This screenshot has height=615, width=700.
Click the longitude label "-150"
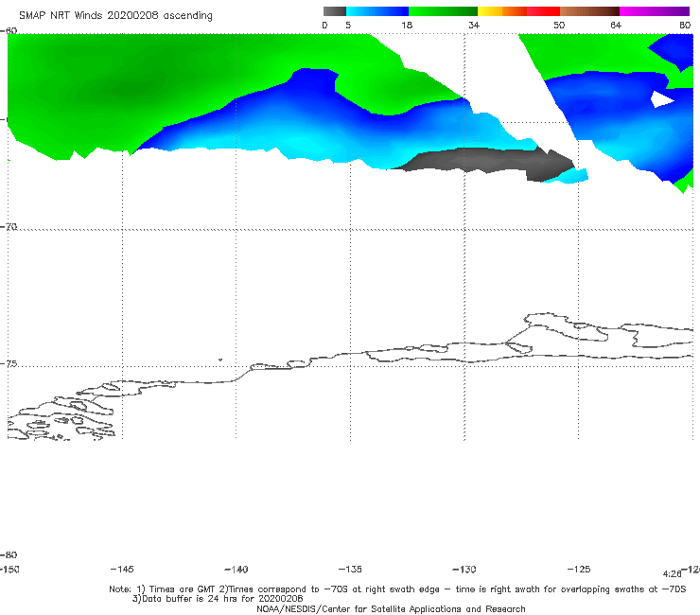tap(9, 570)
